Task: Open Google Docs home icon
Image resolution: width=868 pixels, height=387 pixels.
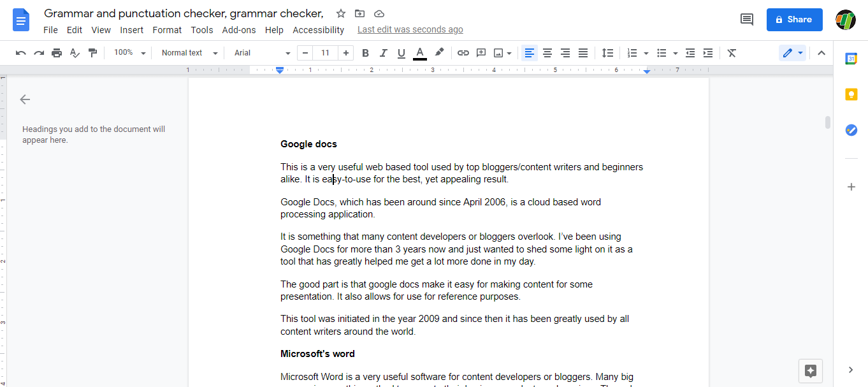Action: (x=22, y=20)
